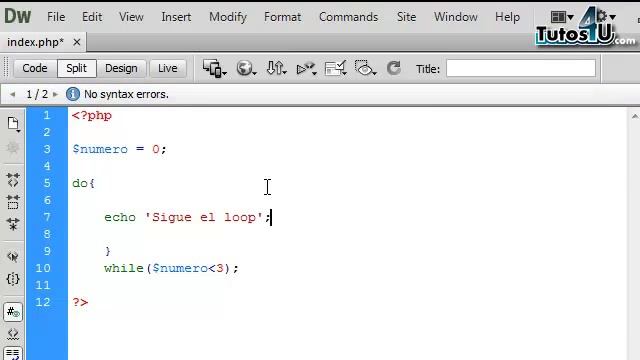Open the Window menu
The image size is (640, 360).
tap(456, 17)
